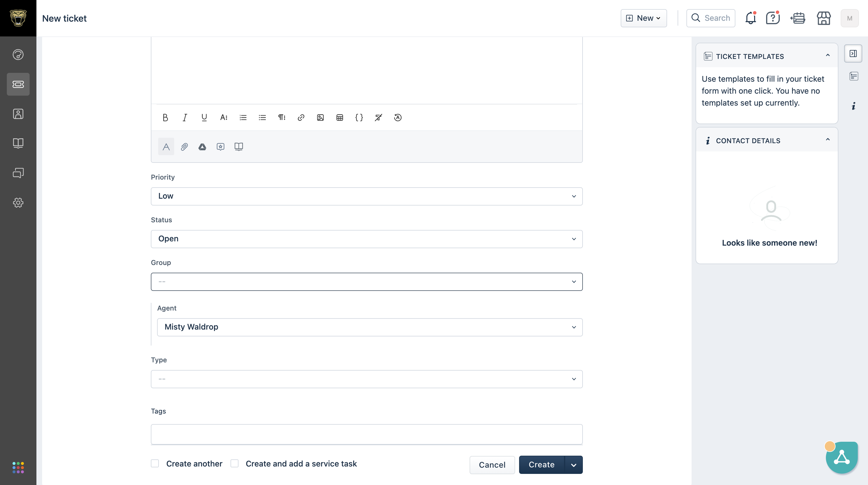Screen dimensions: 868x485
Task: Apply italic formatting
Action: pyautogui.click(x=185, y=118)
